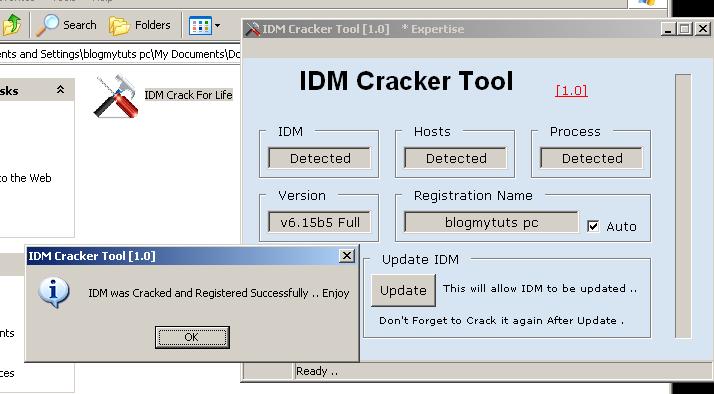714x394 pixels.
Task: Click the Hosts Detected status box
Action: [455, 158]
